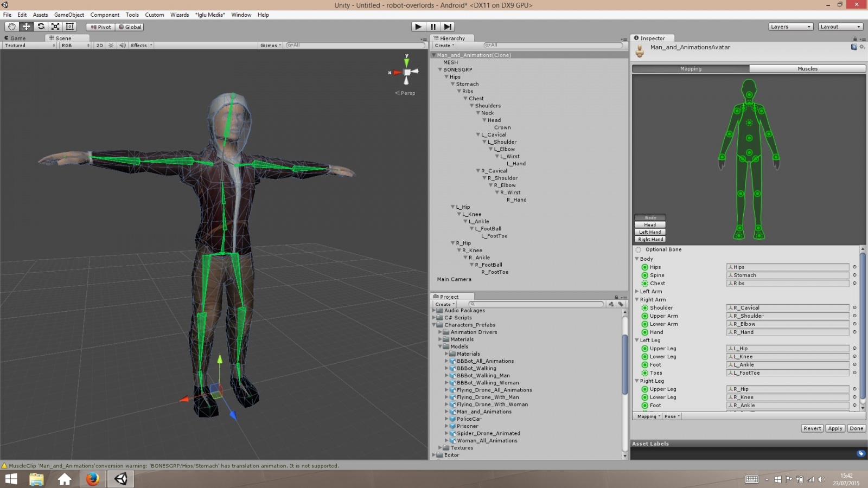Toggle scene audio speaker icon

point(122,46)
